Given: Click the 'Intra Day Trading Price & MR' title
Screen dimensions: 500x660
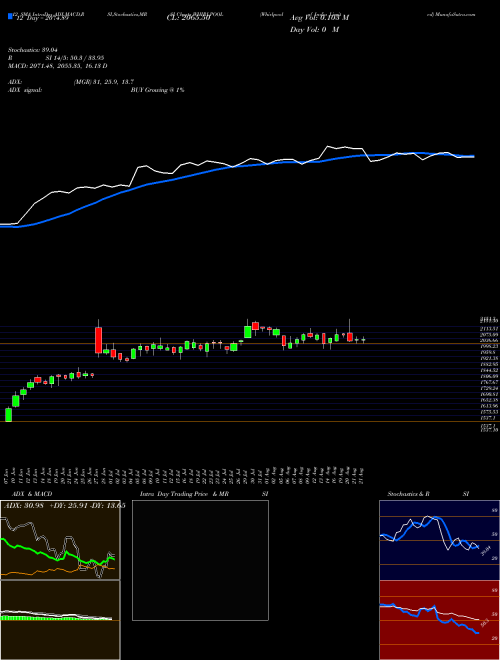Looking at the screenshot, I should (184, 494).
